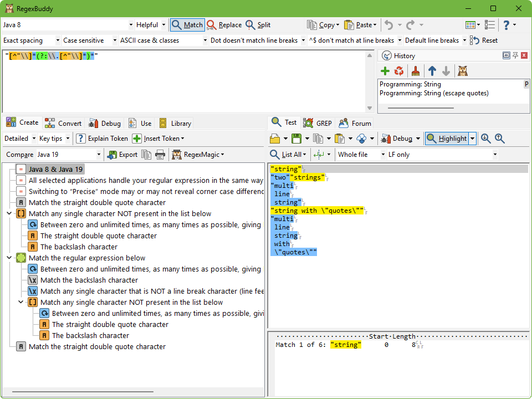Open the Helpful mode dropdown
This screenshot has width=532, height=399.
(x=163, y=25)
